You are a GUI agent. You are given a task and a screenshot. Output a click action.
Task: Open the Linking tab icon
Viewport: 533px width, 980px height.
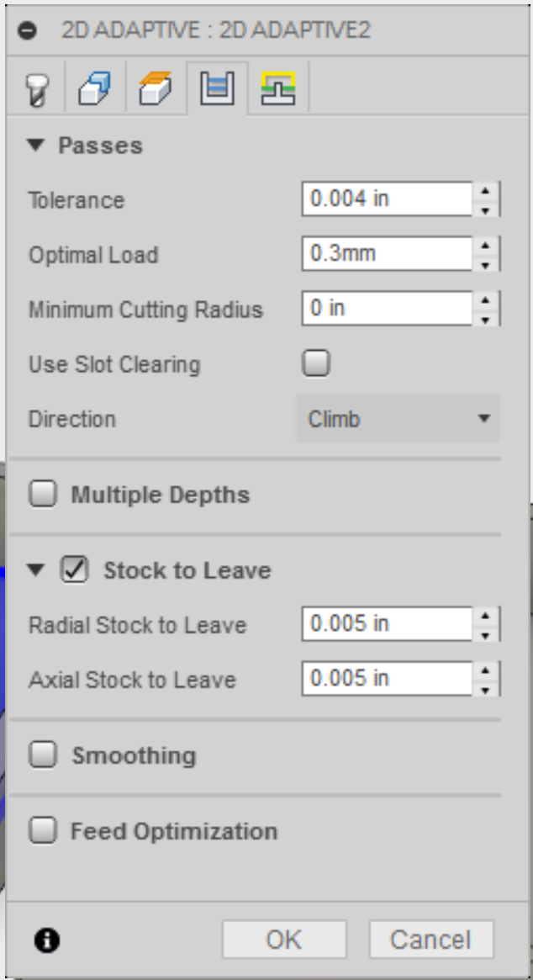pyautogui.click(x=277, y=87)
